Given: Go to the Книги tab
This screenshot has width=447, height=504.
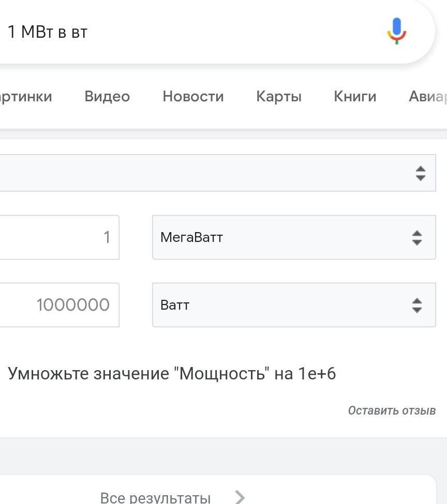Looking at the screenshot, I should (x=355, y=97).
